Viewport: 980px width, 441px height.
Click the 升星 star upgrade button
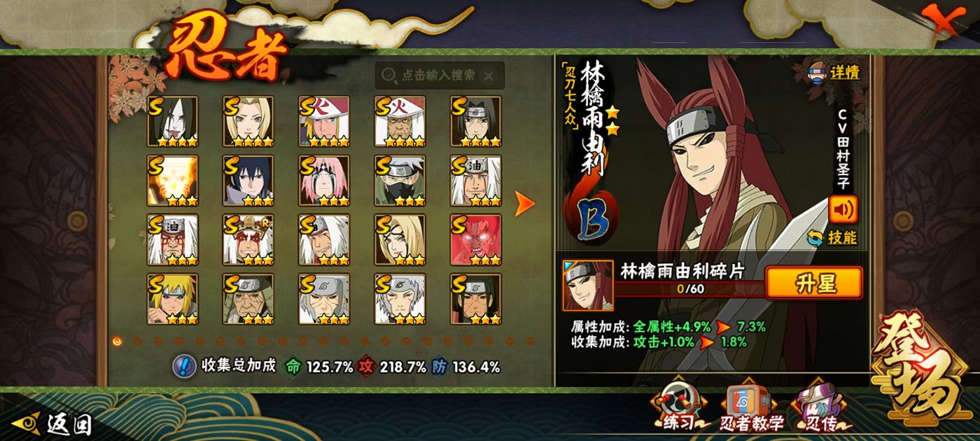813,283
